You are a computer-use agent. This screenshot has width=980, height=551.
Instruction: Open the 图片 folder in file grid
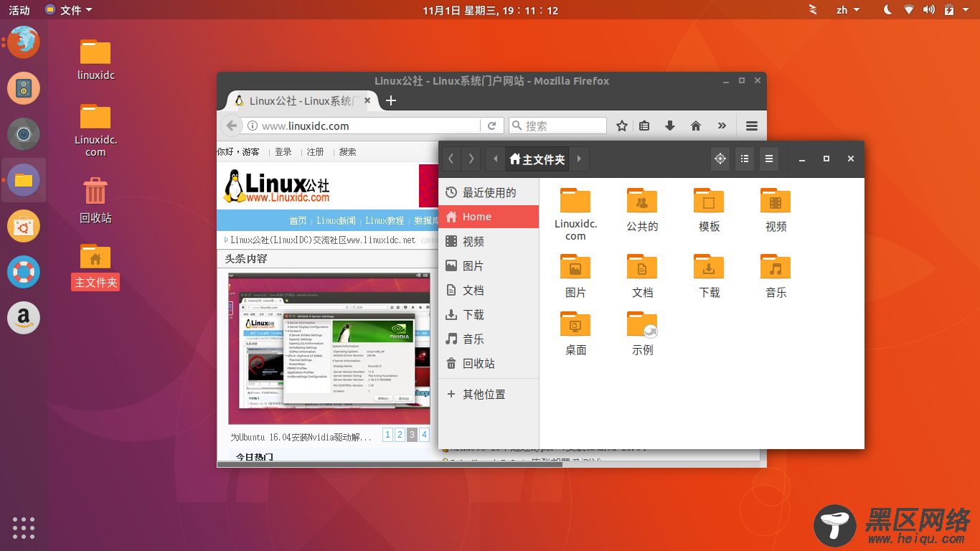pyautogui.click(x=575, y=276)
